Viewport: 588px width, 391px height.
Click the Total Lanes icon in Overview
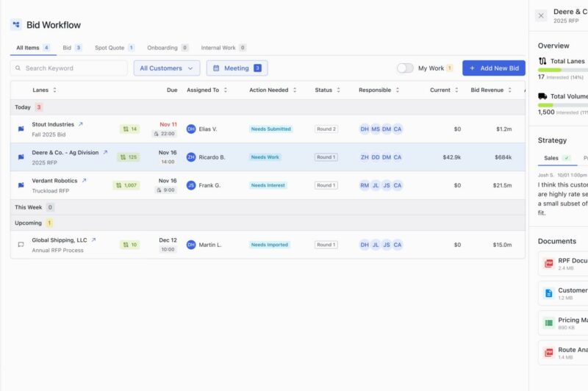542,61
